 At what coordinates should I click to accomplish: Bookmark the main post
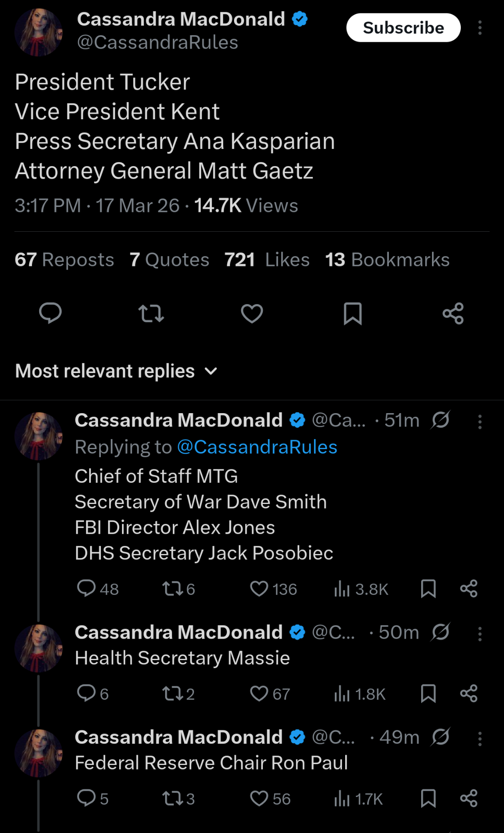(x=352, y=313)
